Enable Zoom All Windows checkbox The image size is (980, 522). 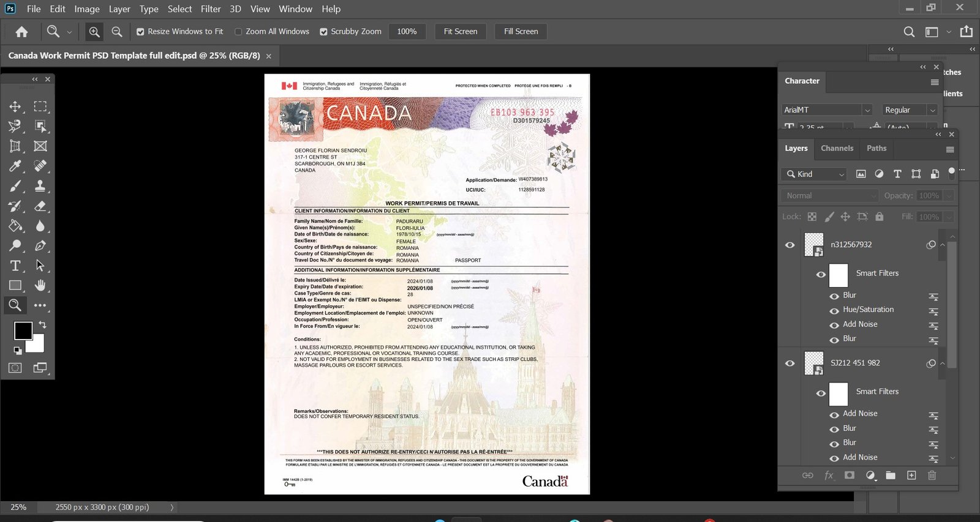point(239,32)
